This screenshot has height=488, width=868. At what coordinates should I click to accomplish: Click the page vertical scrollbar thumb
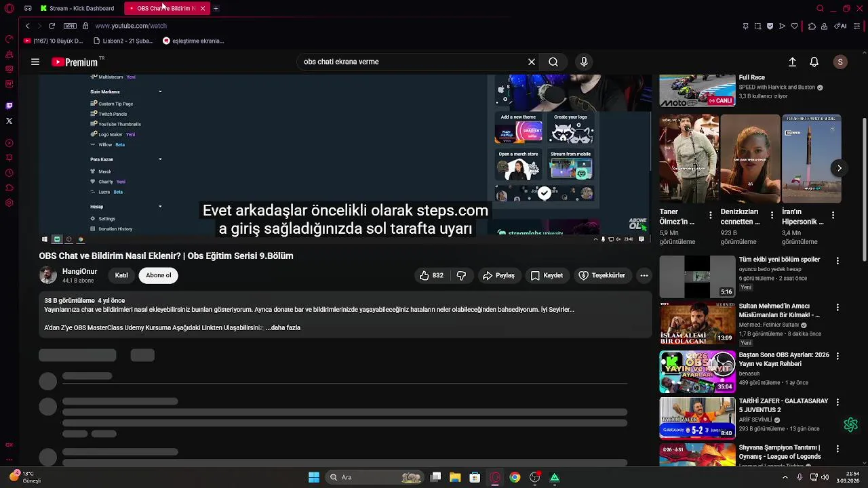pyautogui.click(x=864, y=190)
